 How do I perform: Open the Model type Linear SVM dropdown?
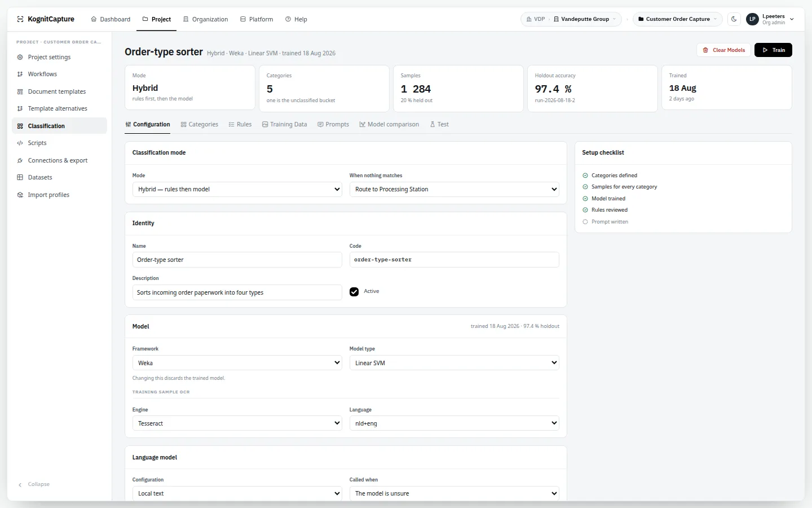tap(454, 363)
